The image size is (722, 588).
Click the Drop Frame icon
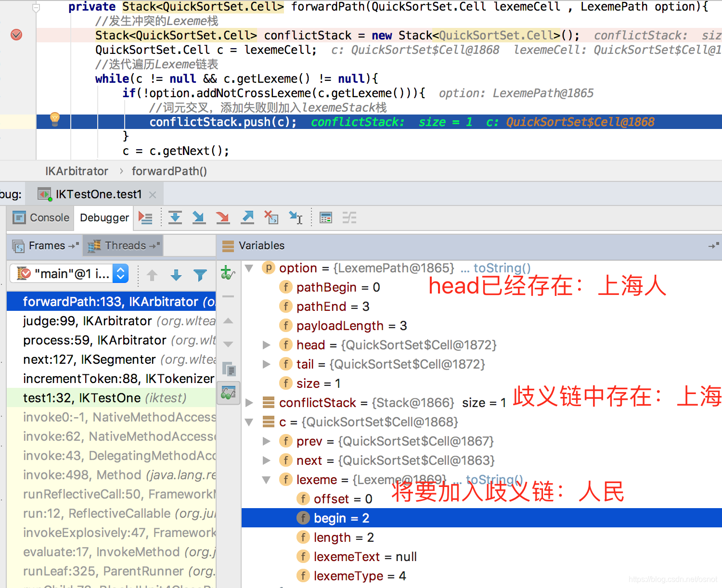(271, 218)
